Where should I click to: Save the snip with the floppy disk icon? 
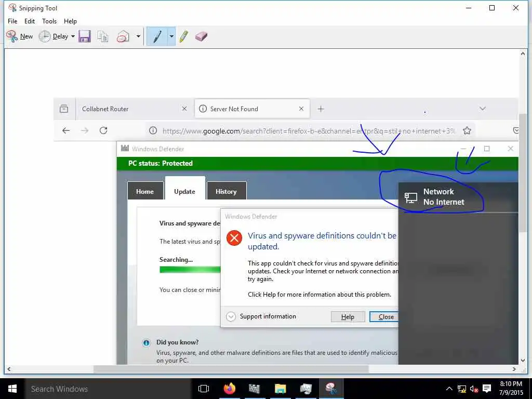pyautogui.click(x=85, y=36)
